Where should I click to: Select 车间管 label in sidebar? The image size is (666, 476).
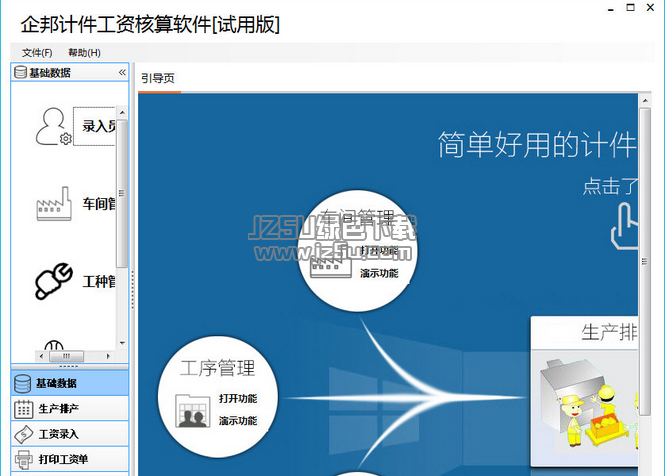99,204
